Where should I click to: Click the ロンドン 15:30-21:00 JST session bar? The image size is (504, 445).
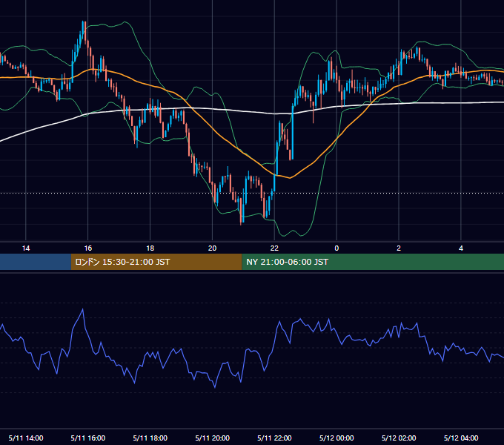156,262
